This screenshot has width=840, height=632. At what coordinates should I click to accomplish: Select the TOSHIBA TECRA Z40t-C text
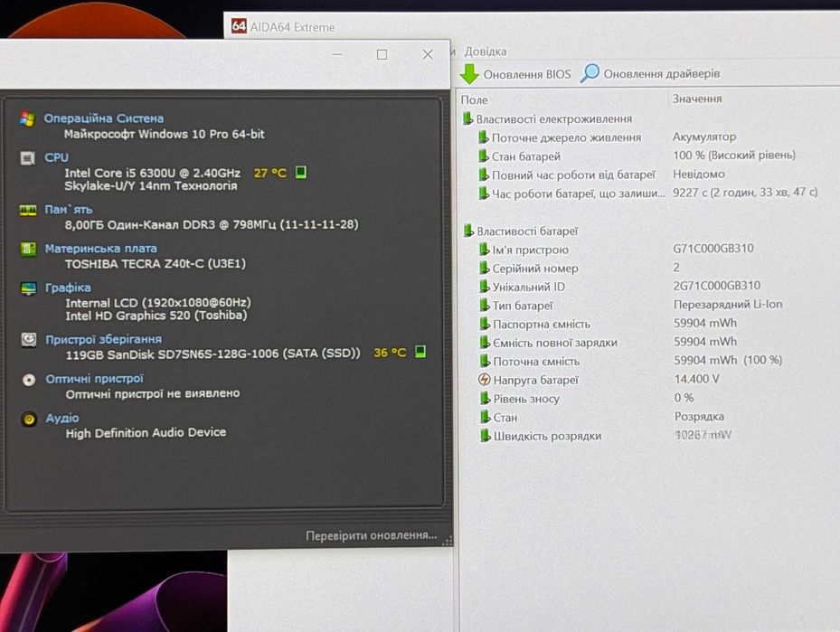tap(156, 263)
